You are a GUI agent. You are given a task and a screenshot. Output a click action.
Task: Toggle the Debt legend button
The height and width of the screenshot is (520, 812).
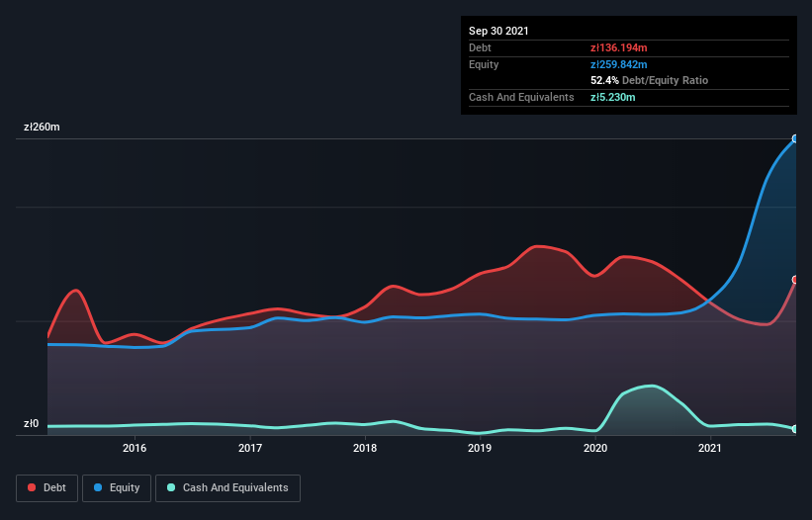[47, 488]
